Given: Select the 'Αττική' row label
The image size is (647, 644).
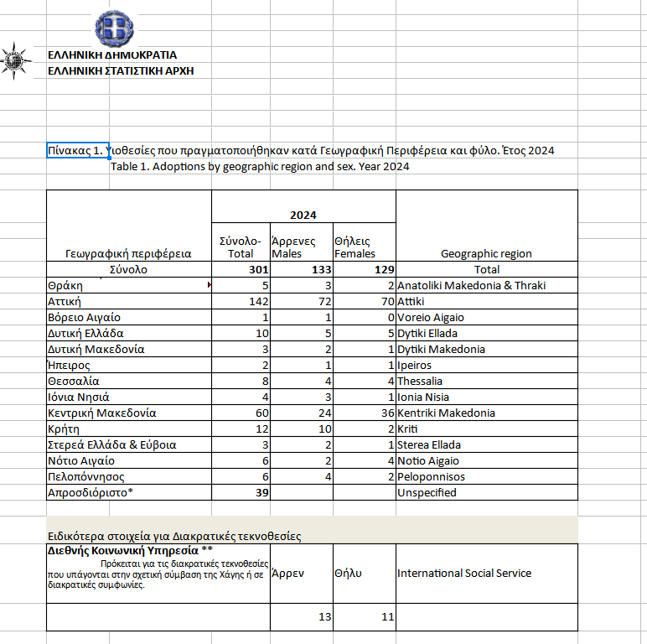Looking at the screenshot, I should 129,301.
